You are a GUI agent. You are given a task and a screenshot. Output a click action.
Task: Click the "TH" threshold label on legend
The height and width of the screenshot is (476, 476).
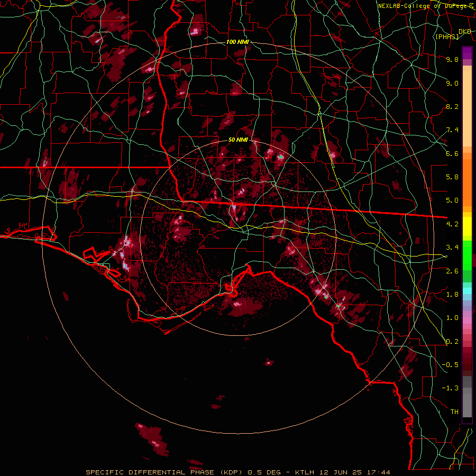point(454,411)
